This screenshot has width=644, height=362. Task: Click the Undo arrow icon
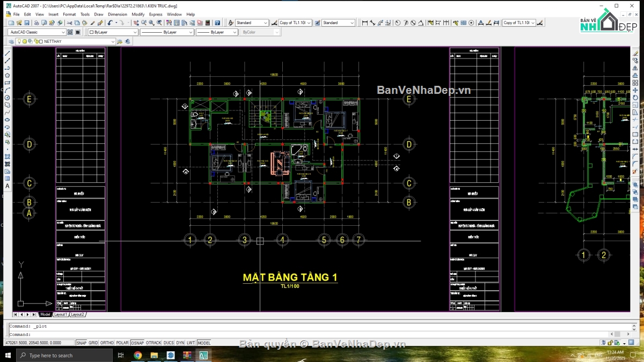(110, 23)
